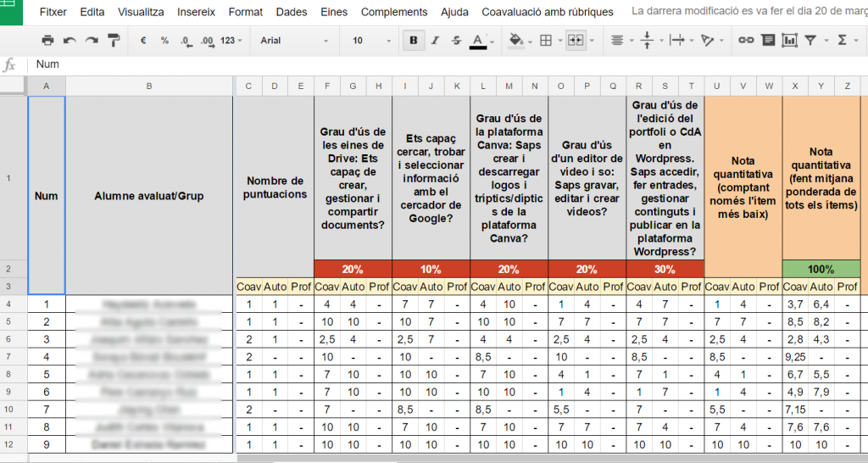Add a comment using the comment icon
Screen dimensions: 868x463
[x=768, y=40]
